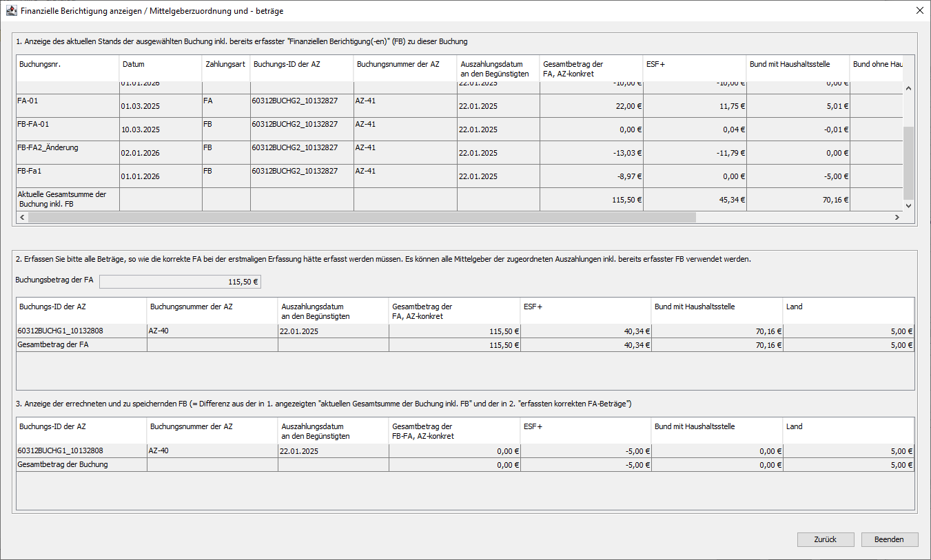Click the vertical scrollbar thumb of the first table
This screenshot has width=931, height=560.
908,162
